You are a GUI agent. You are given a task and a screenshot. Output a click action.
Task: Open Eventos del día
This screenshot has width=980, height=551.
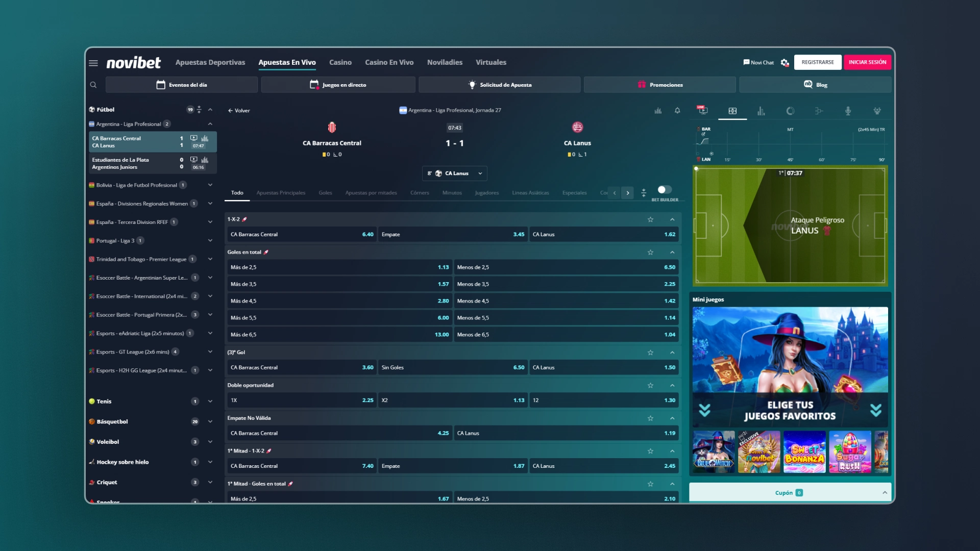[x=182, y=85]
